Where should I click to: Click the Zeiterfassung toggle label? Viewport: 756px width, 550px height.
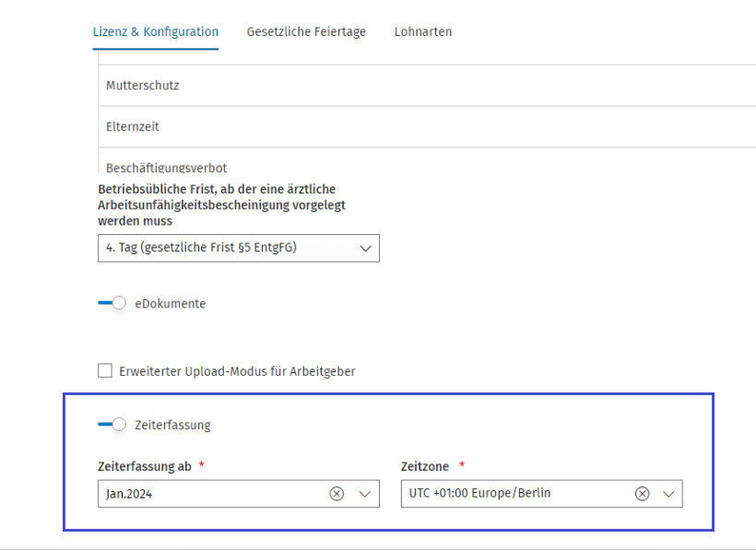point(173,426)
